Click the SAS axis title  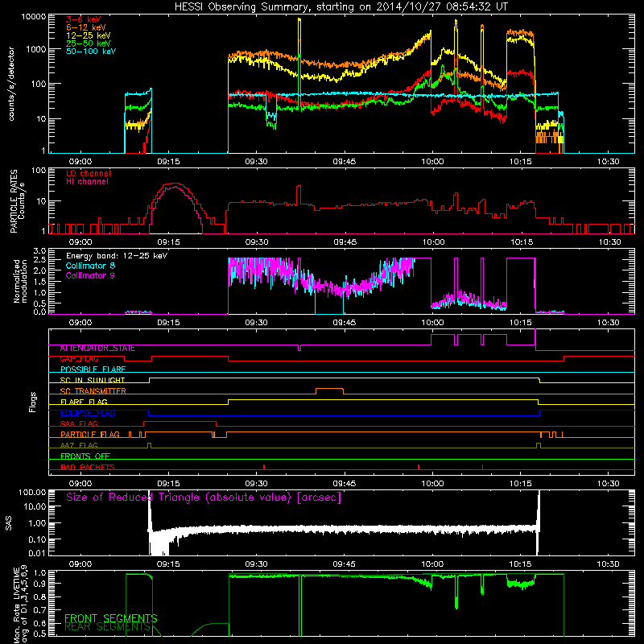[9, 523]
